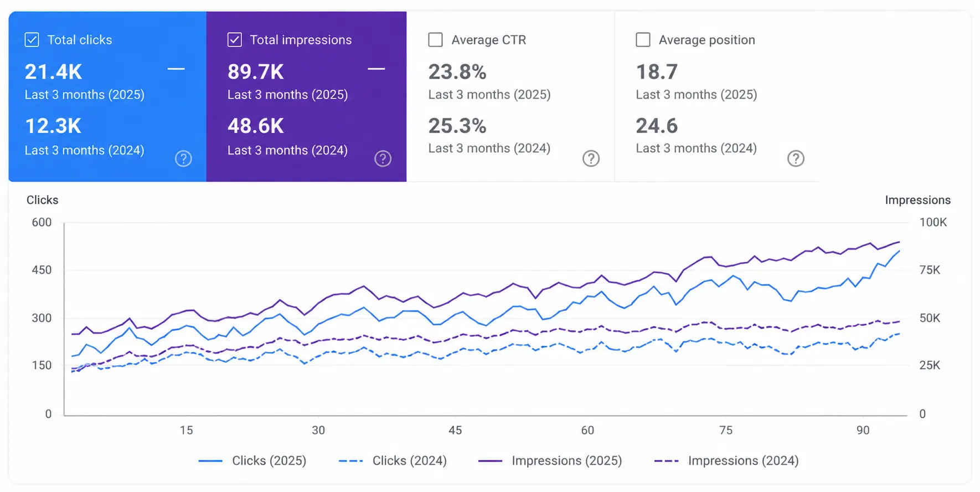Open help icon on Total clicks card
Screen dimensions: 980x492
click(183, 158)
